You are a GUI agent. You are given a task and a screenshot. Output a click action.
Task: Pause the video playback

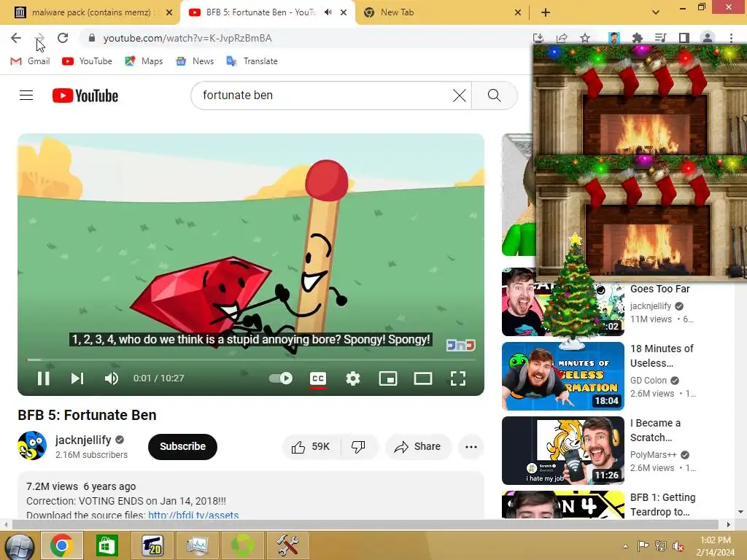click(43, 378)
